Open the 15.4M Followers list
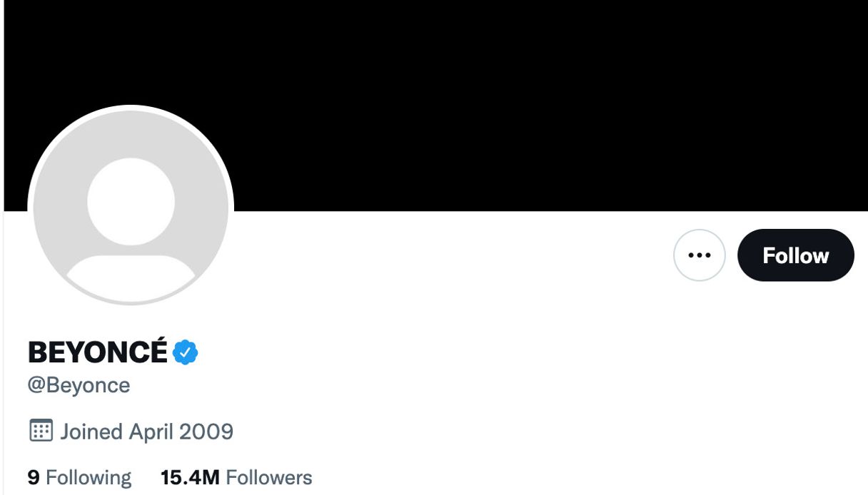This screenshot has height=495, width=868. click(x=236, y=476)
